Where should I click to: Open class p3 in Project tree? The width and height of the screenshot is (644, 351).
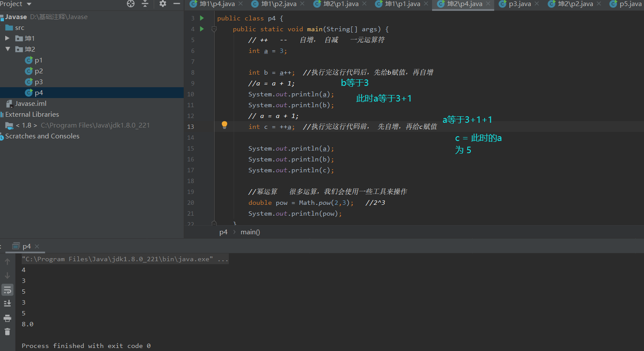click(39, 82)
